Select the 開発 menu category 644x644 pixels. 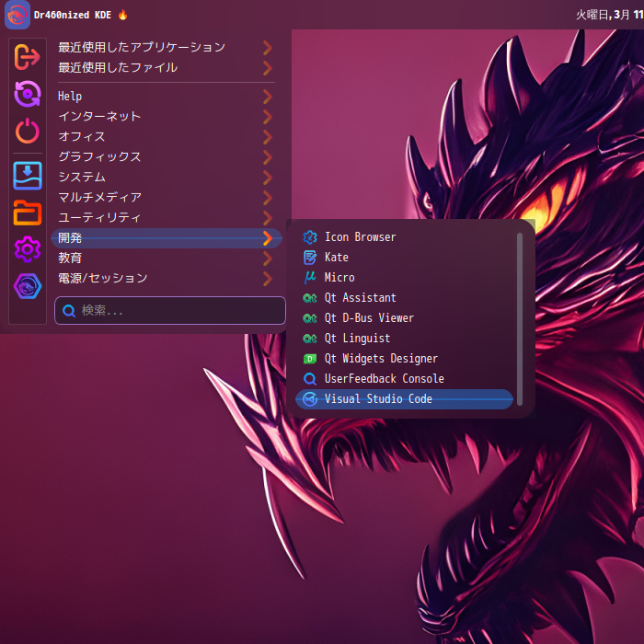pos(167,238)
